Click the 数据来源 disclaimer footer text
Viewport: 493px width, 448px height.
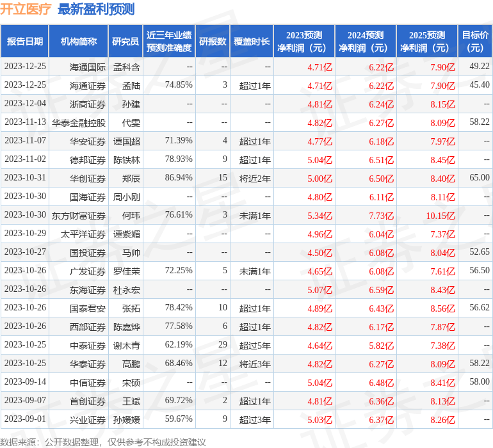(103, 442)
